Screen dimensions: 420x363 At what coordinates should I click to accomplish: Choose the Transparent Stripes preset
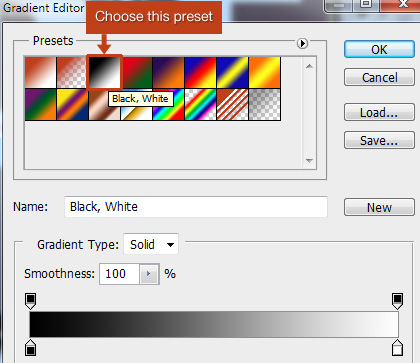tap(233, 105)
